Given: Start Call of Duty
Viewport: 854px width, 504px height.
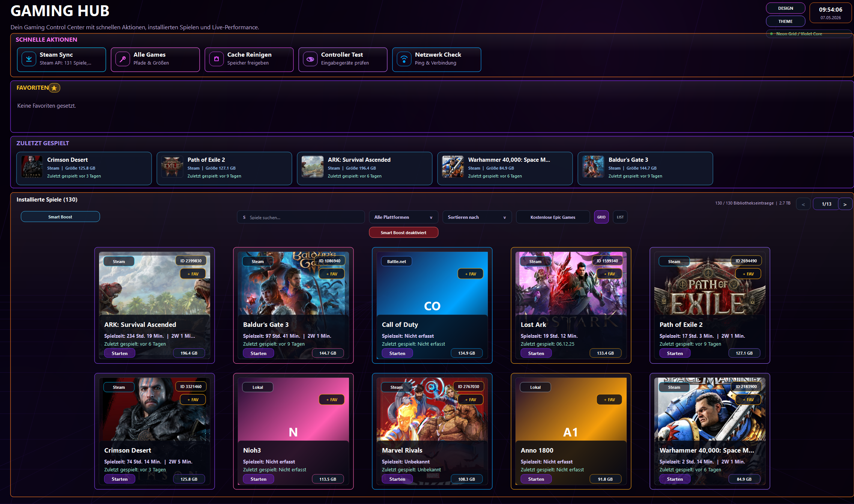Looking at the screenshot, I should (x=397, y=353).
